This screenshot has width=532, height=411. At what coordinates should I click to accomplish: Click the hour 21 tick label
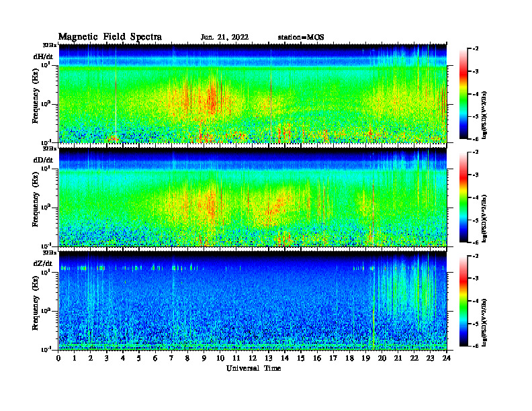pos(398,358)
